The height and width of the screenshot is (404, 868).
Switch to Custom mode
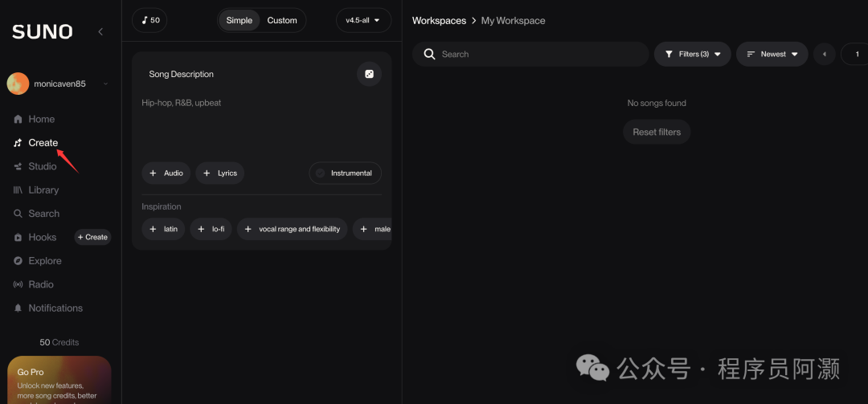[282, 20]
